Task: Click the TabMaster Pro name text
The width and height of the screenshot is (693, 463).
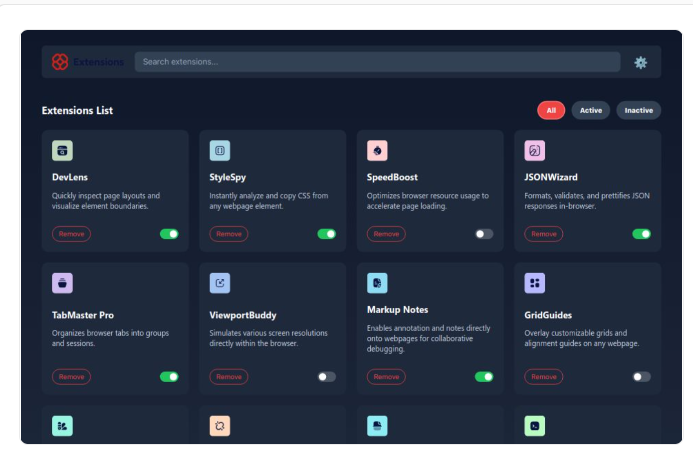Action: click(83, 315)
